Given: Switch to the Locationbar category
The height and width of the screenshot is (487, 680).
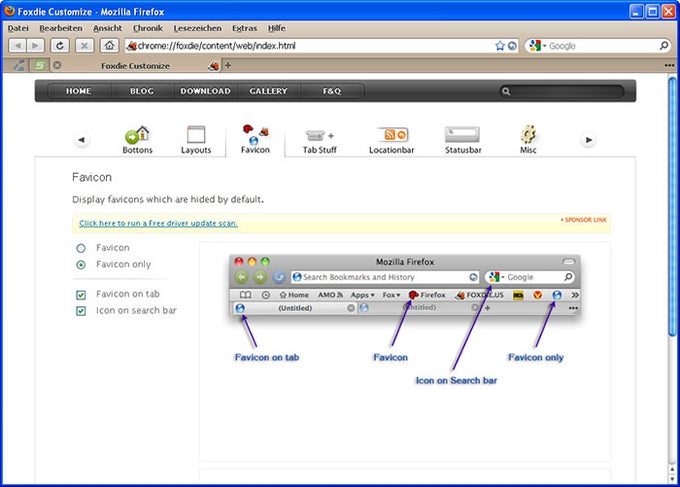Looking at the screenshot, I should coord(392,141).
